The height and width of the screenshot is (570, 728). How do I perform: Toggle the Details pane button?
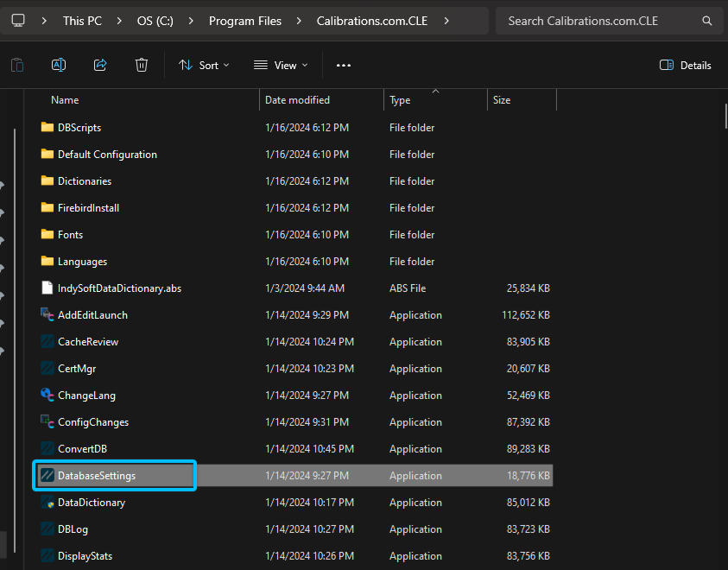pyautogui.click(x=685, y=65)
